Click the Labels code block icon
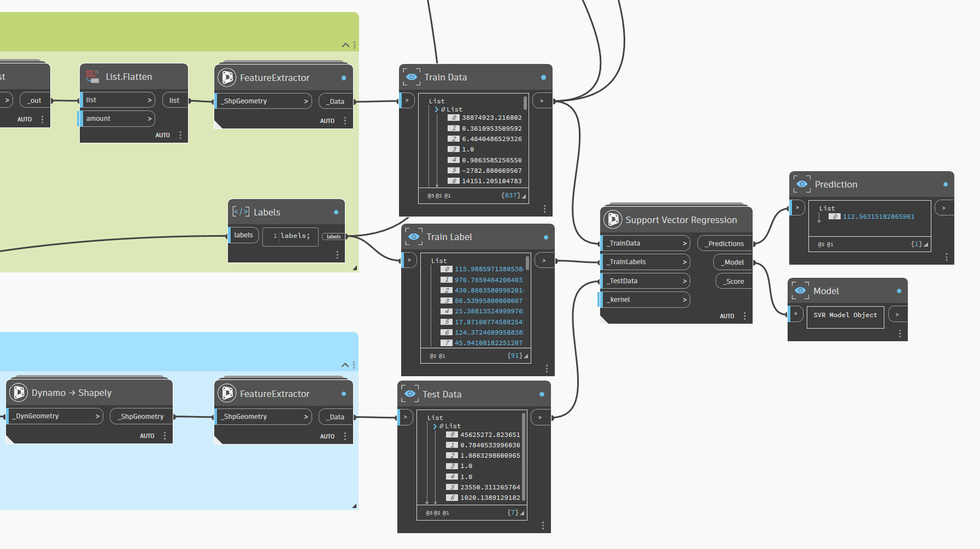The width and height of the screenshot is (980, 549). [240, 212]
